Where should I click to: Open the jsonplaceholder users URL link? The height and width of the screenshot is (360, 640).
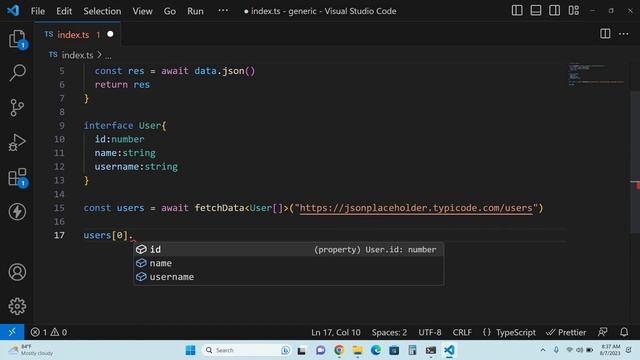pyautogui.click(x=416, y=208)
